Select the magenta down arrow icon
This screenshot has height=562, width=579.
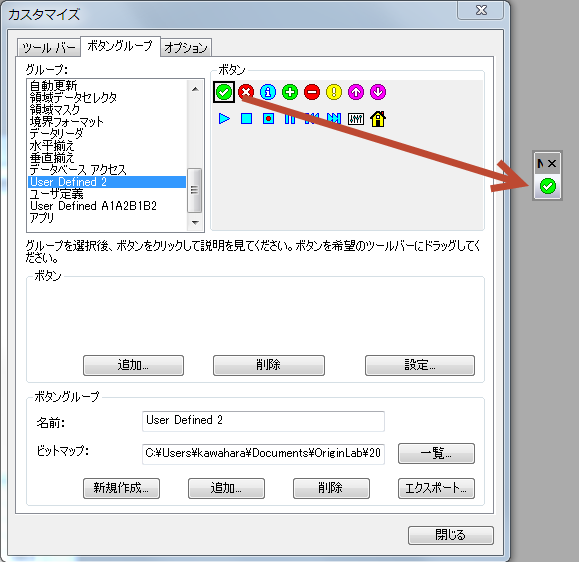[378, 92]
